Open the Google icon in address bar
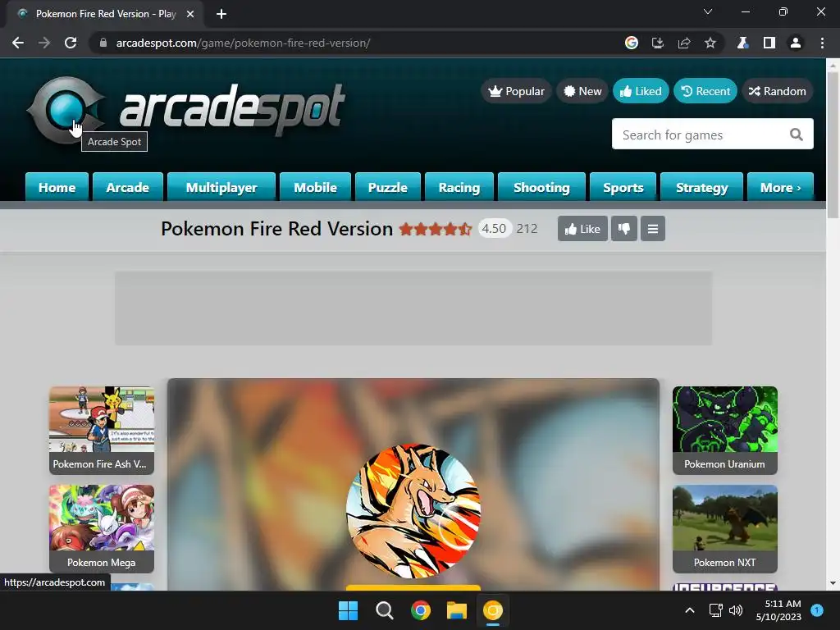 tap(632, 43)
